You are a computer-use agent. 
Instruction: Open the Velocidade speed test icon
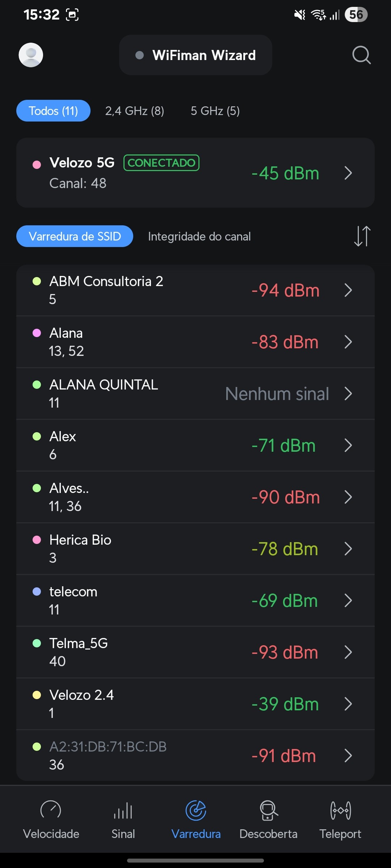[51, 810]
